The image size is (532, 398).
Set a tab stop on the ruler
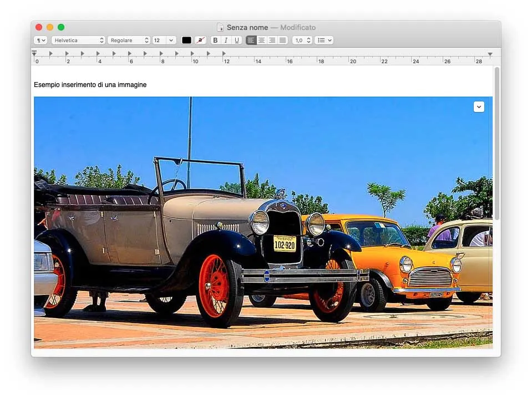[166, 54]
